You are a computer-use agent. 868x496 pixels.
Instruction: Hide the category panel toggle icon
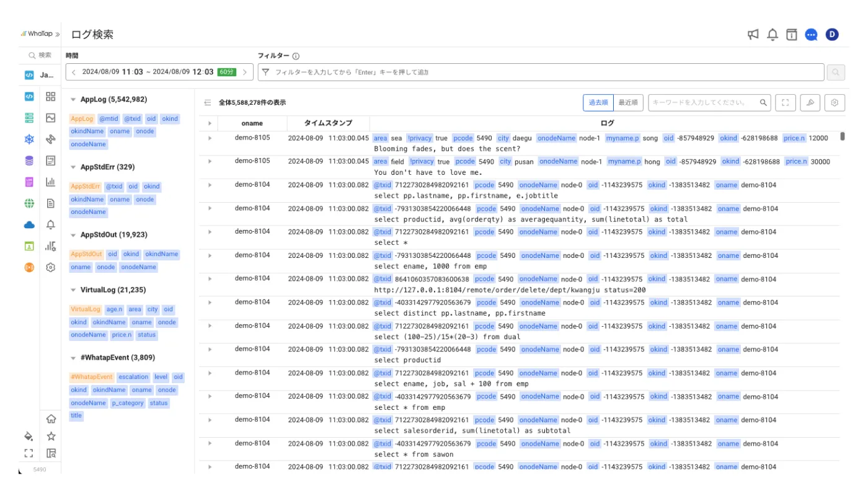208,103
